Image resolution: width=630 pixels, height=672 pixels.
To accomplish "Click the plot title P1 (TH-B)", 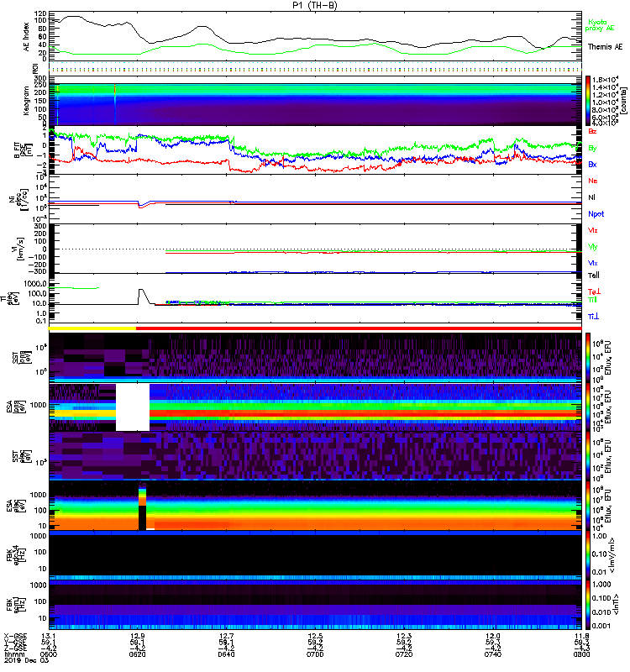I will [315, 5].
